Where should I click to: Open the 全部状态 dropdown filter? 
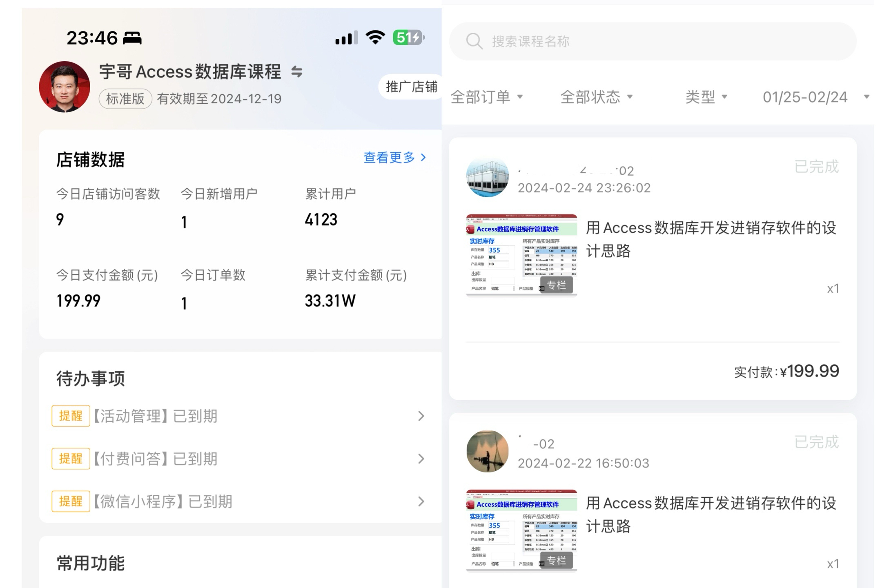(596, 97)
